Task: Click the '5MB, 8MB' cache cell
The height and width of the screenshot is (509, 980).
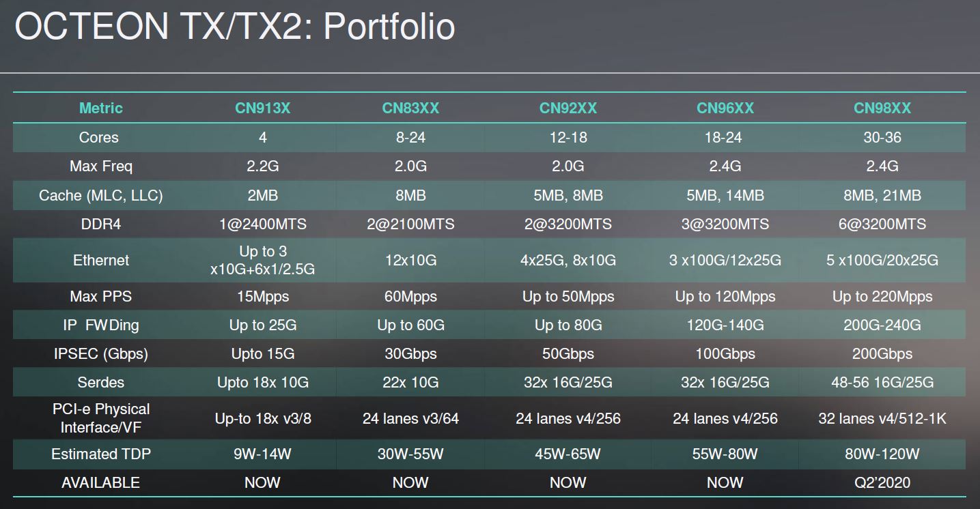Action: coord(568,195)
